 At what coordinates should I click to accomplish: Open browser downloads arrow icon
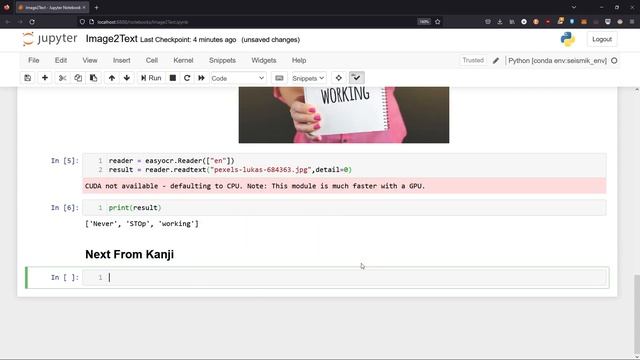[500, 22]
